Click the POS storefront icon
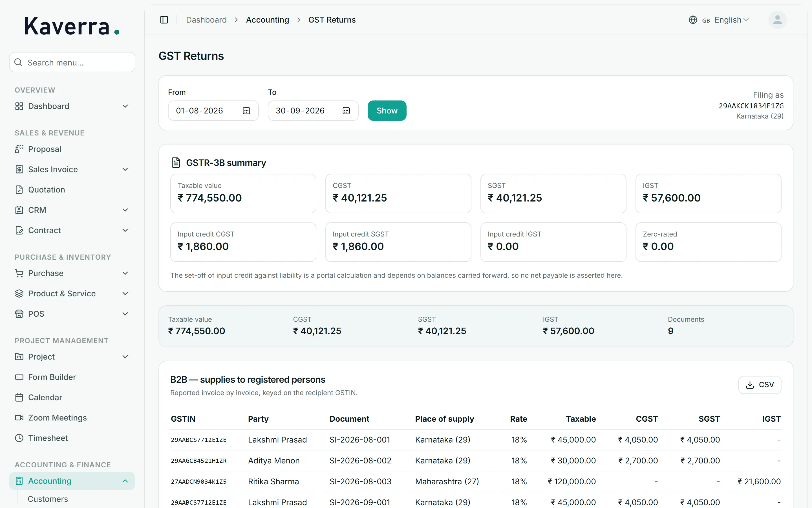 tap(19, 314)
